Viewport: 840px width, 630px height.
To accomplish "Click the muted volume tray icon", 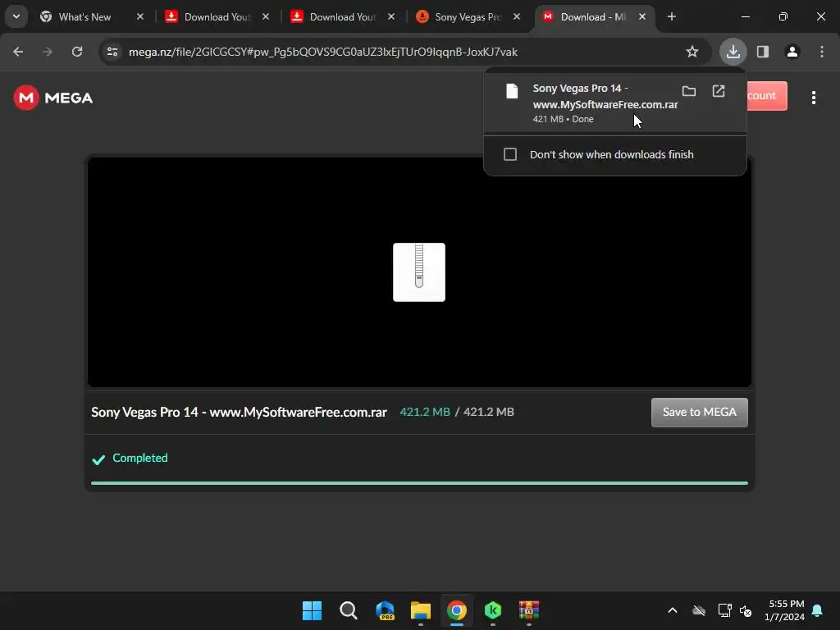I will tap(745, 610).
